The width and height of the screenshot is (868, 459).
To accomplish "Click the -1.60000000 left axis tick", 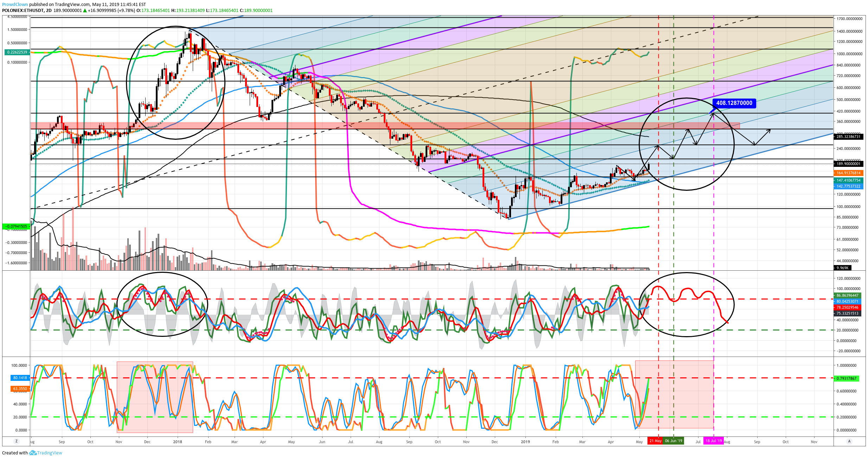I will (16, 263).
